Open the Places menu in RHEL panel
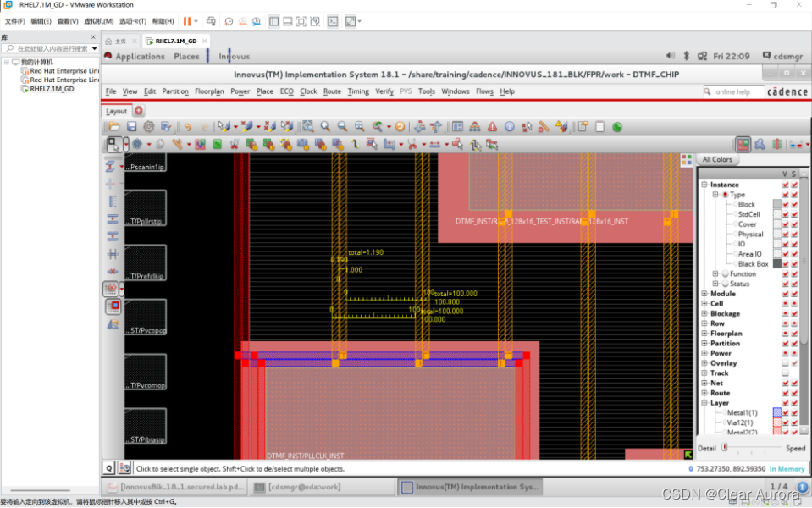812x508 pixels. click(x=186, y=56)
